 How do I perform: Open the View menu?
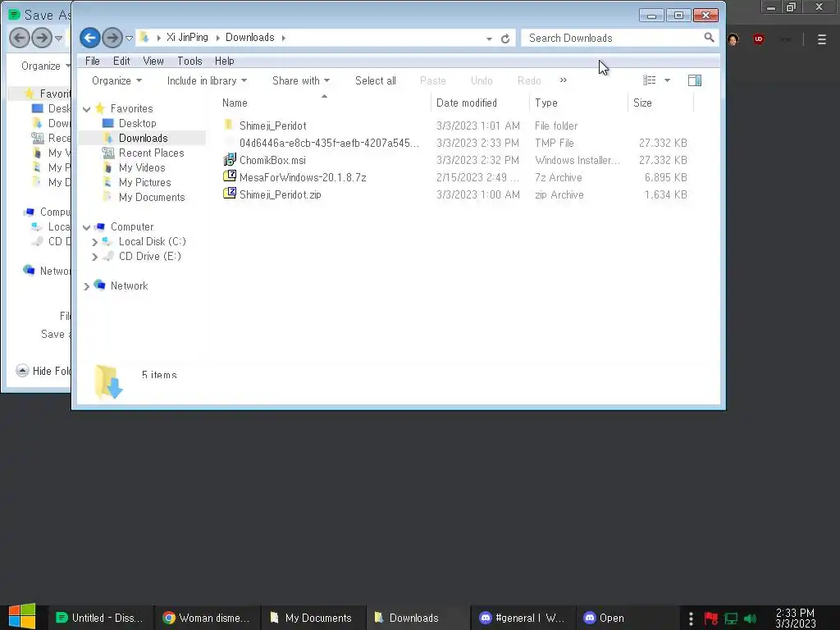[x=153, y=61]
